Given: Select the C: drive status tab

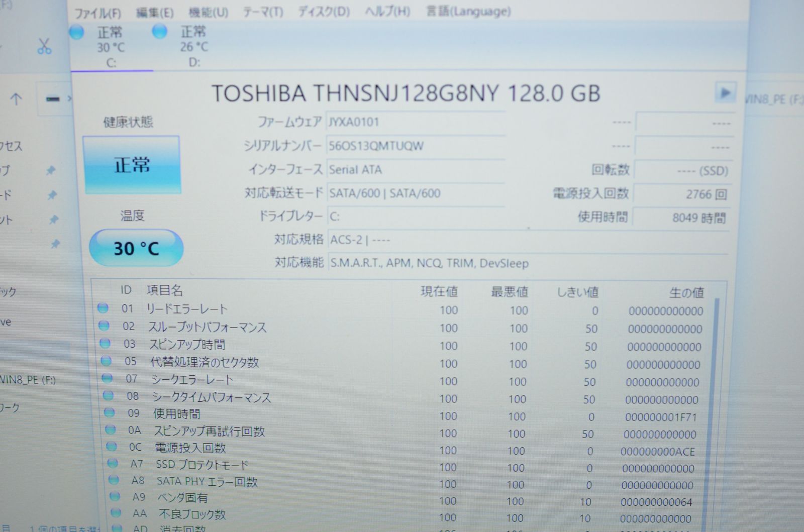Looking at the screenshot, I should coord(111,47).
